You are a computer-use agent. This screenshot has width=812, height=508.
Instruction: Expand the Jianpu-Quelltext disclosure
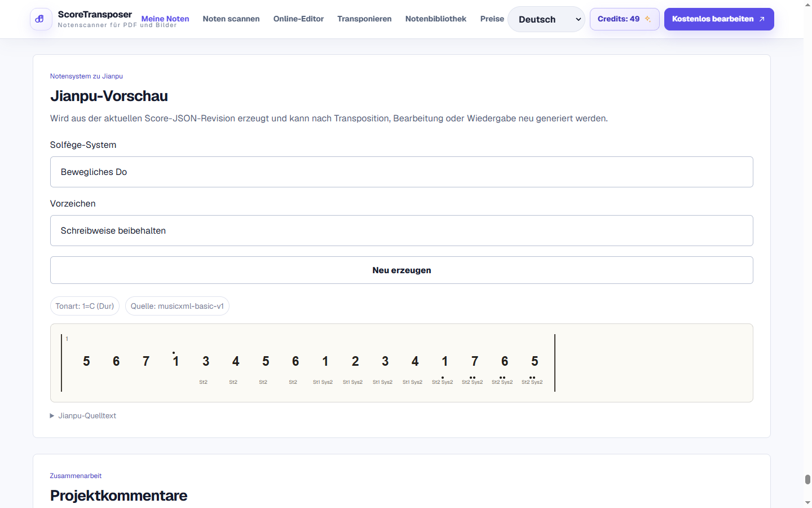83,415
